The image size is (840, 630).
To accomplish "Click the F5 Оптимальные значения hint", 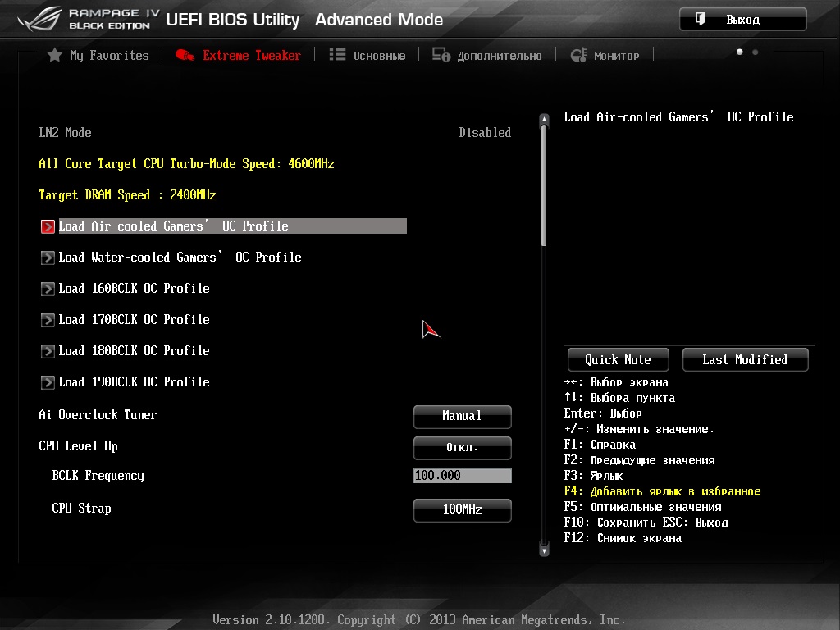I will click(x=643, y=507).
